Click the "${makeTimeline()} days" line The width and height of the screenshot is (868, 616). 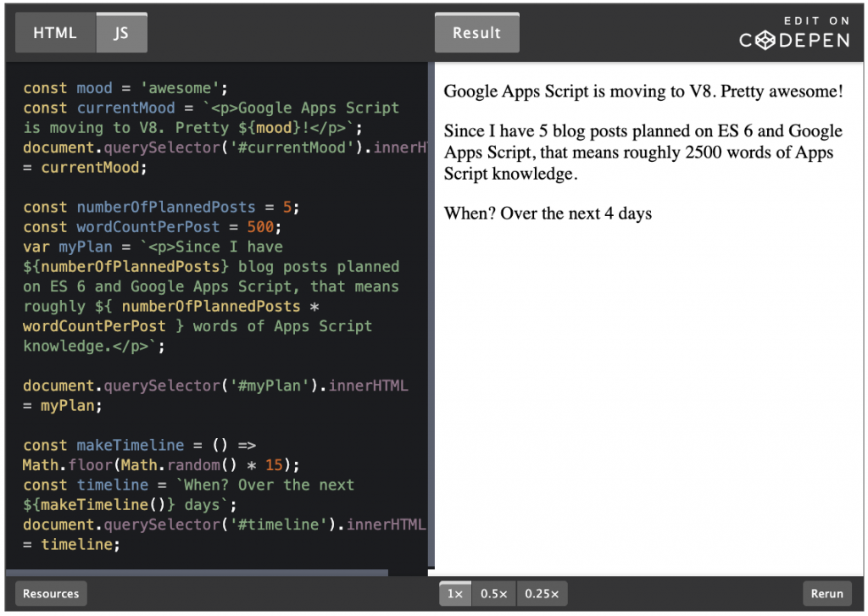(x=130, y=505)
